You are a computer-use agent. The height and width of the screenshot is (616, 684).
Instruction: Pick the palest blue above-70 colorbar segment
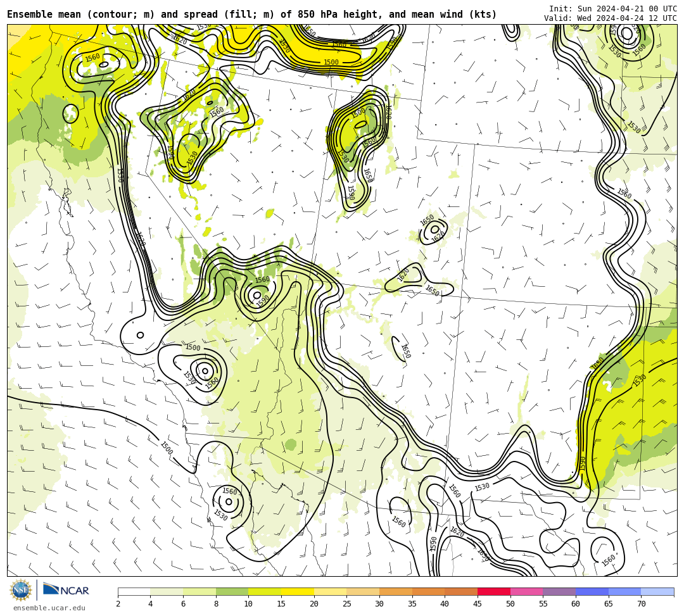(x=657, y=591)
